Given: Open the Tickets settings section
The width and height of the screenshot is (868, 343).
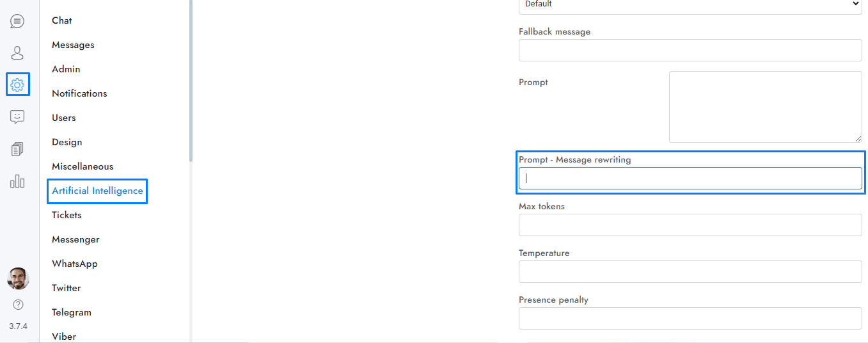Looking at the screenshot, I should click(x=67, y=215).
